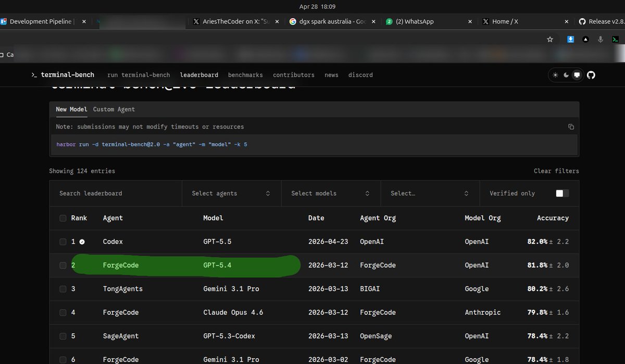Click the Search leaderboard field

click(x=116, y=193)
